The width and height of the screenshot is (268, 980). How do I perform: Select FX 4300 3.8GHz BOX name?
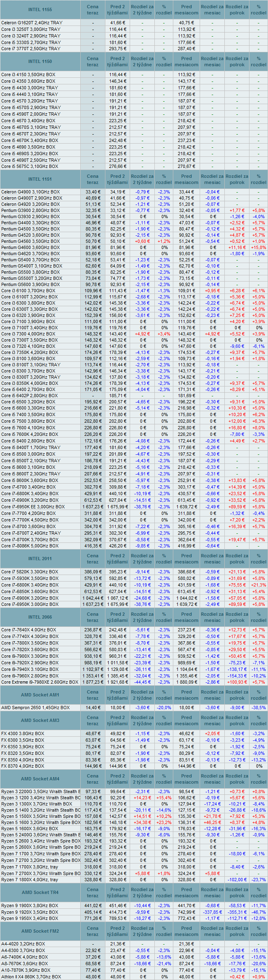coord(23,733)
